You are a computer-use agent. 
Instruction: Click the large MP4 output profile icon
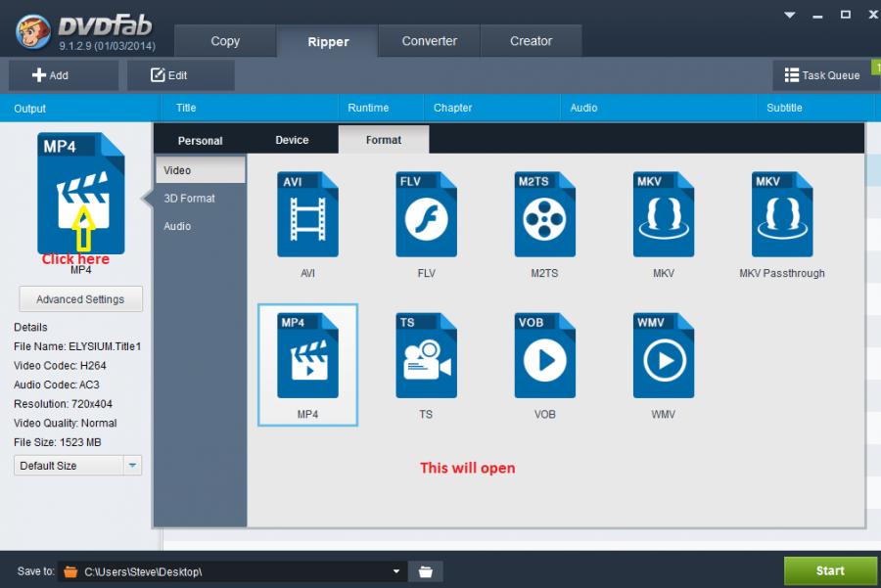coord(81,194)
